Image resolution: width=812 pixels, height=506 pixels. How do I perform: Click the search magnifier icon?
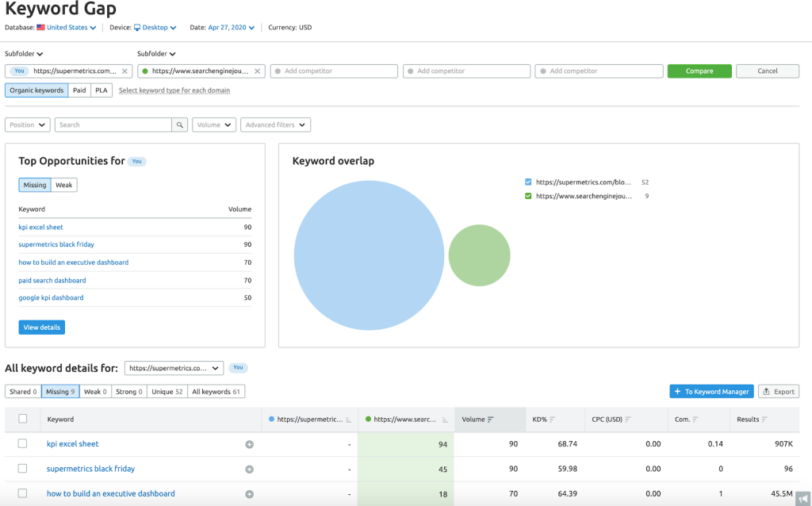(x=180, y=125)
